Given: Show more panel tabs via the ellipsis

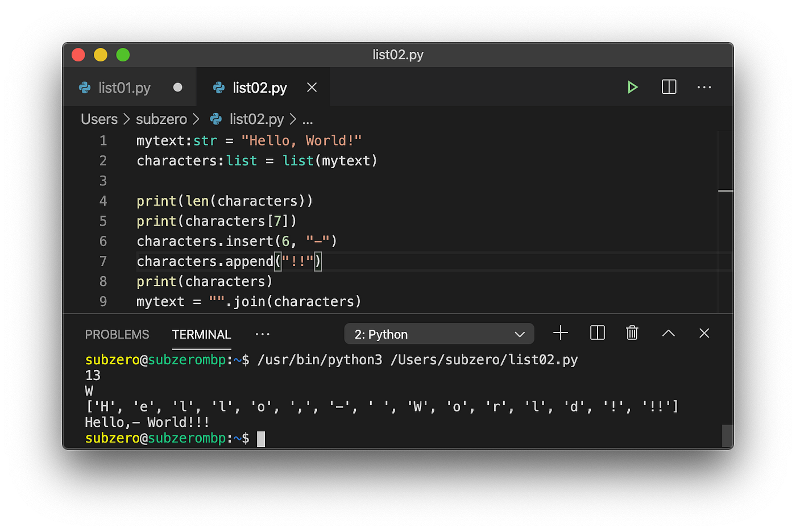Looking at the screenshot, I should (263, 334).
